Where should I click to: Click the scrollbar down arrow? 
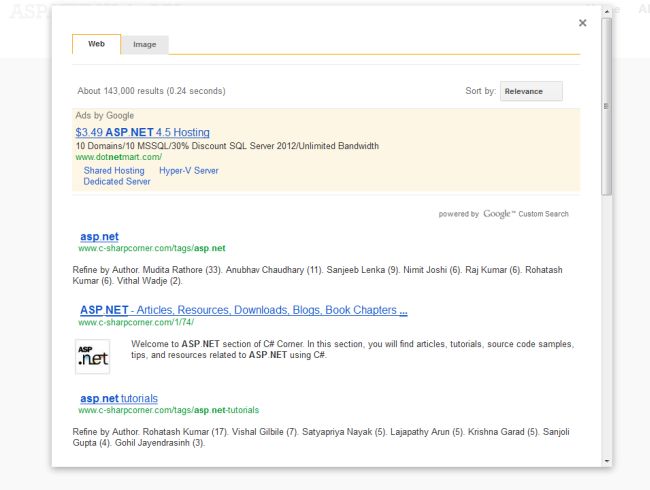tap(607, 461)
